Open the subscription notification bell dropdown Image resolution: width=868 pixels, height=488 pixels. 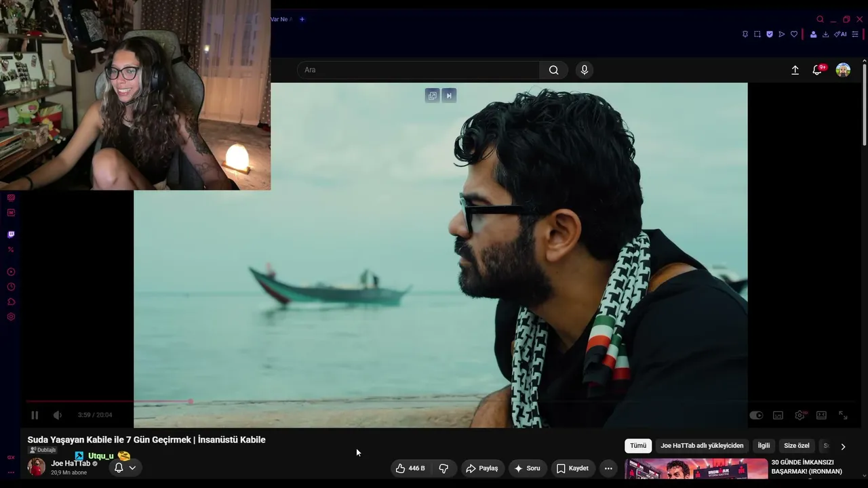(125, 468)
